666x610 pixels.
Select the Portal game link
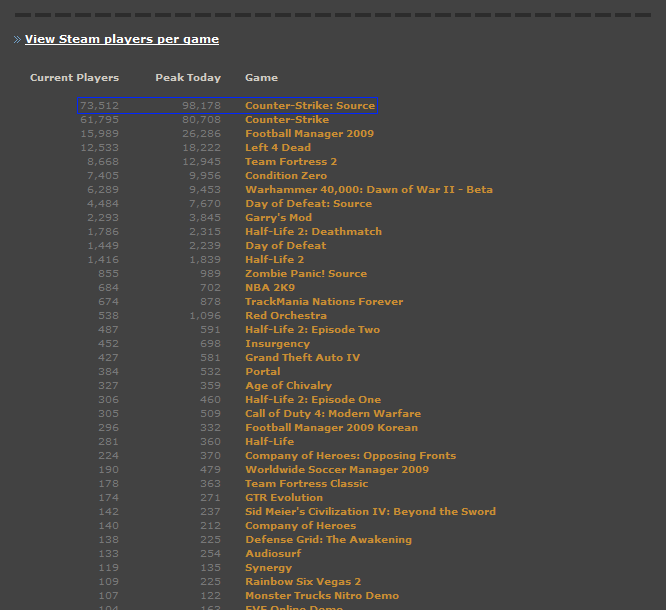click(263, 372)
